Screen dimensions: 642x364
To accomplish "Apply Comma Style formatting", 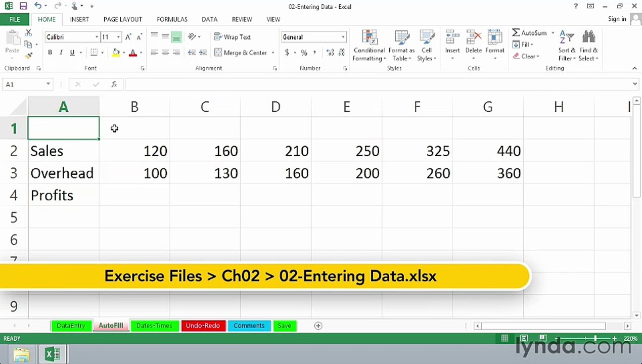I will (x=315, y=53).
